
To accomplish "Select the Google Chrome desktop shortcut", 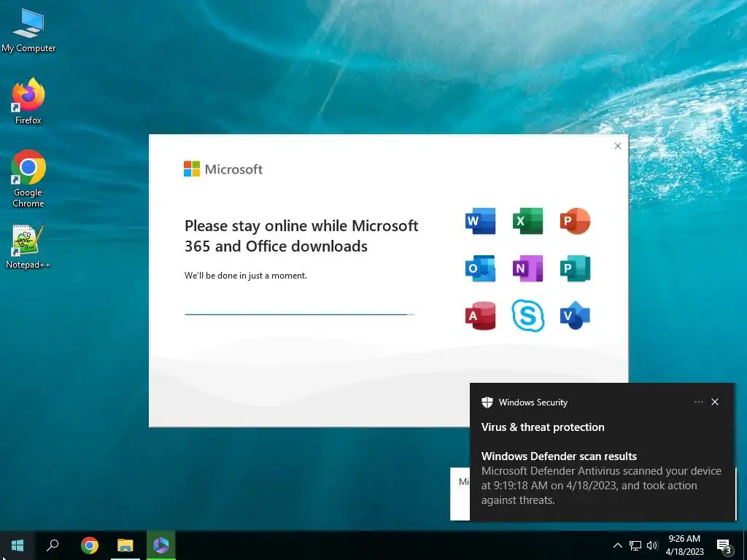I will tap(28, 179).
